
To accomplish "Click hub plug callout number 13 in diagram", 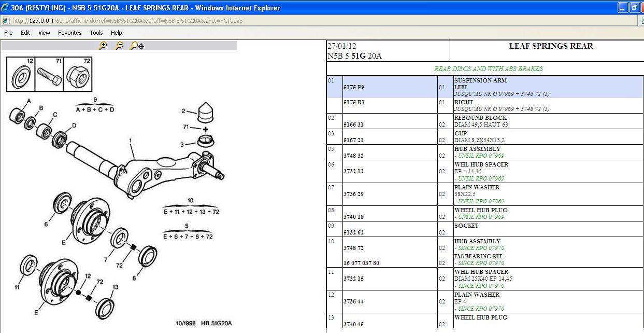I will (115, 287).
